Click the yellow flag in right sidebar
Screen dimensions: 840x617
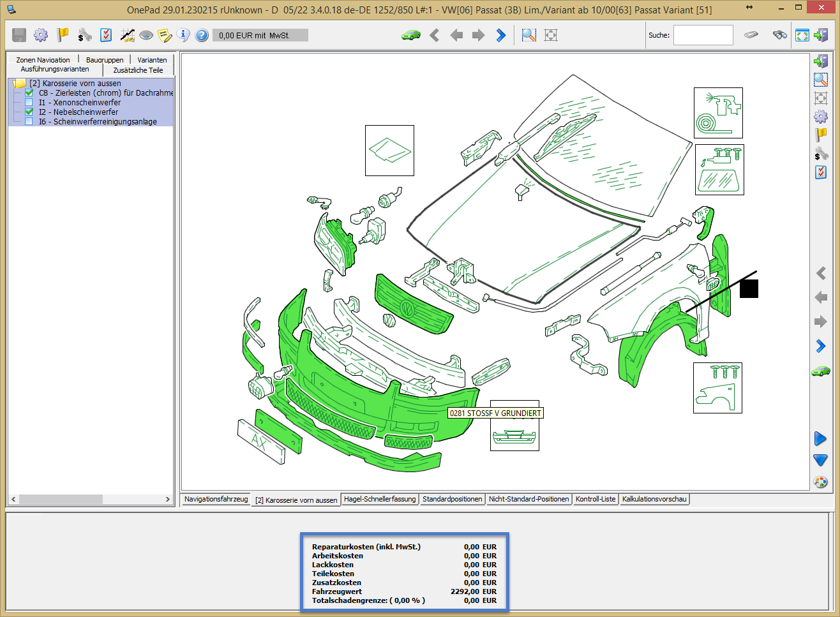821,135
